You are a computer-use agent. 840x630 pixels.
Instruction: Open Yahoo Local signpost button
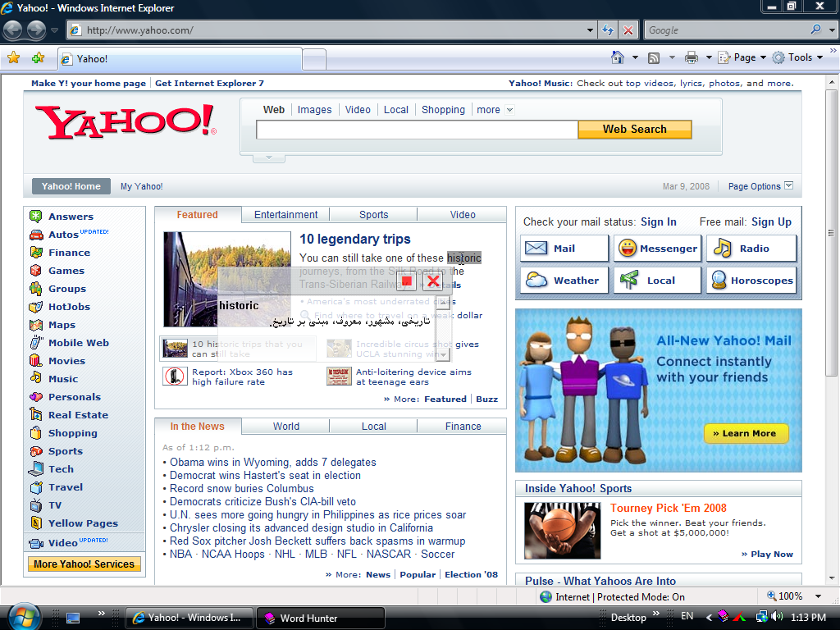[657, 281]
